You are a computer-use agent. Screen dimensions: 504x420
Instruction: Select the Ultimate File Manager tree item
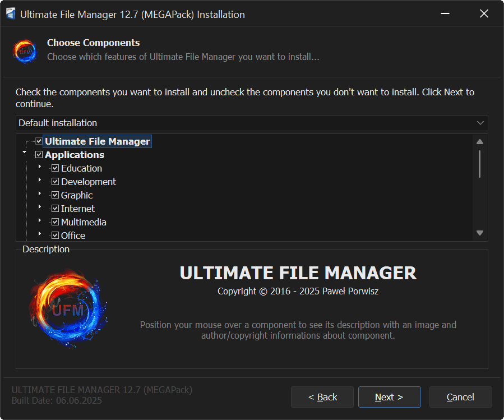pos(97,141)
